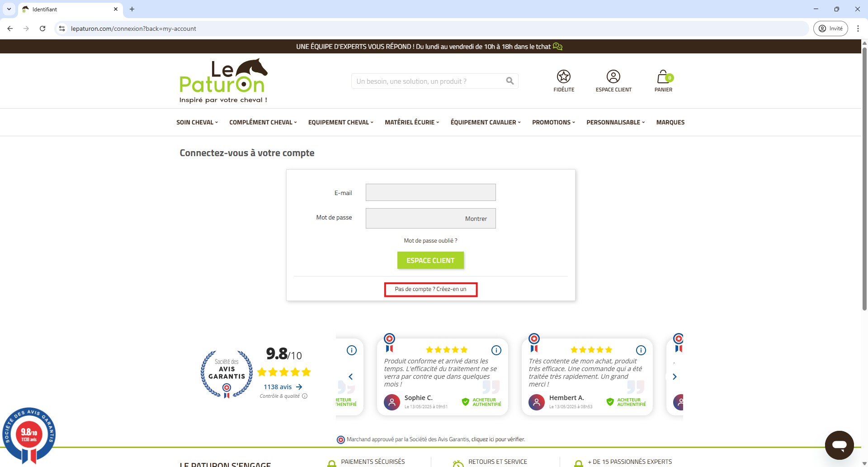
Task: Show next review with right arrow
Action: (675, 376)
